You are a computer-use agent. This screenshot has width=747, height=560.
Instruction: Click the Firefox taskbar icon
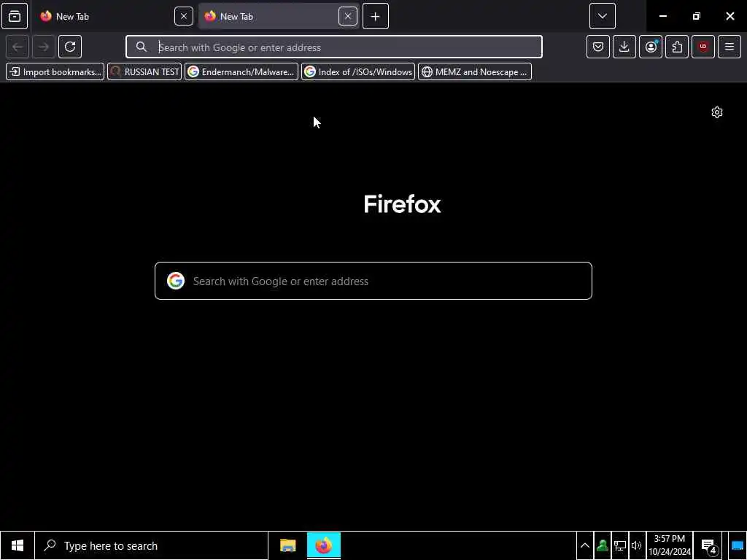pos(324,545)
